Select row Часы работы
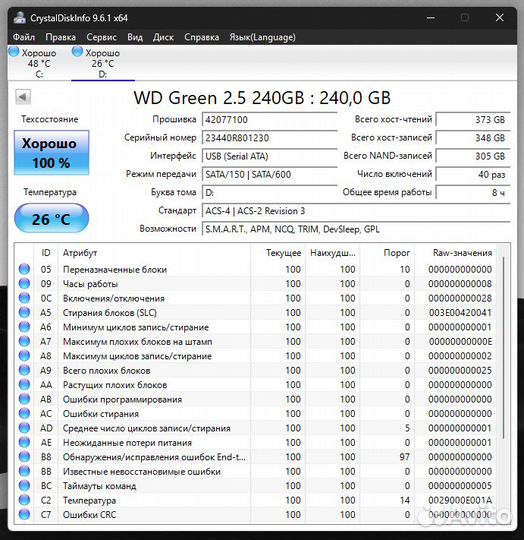The image size is (524, 540). point(256,284)
